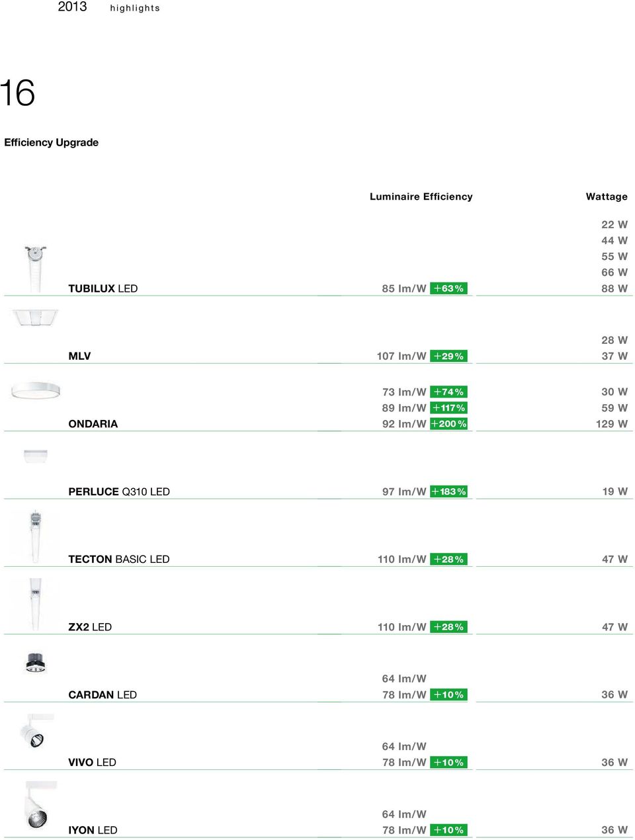The image size is (635, 840).
Task: Click the ZX2 LED luminaire image
Action: click(x=35, y=605)
